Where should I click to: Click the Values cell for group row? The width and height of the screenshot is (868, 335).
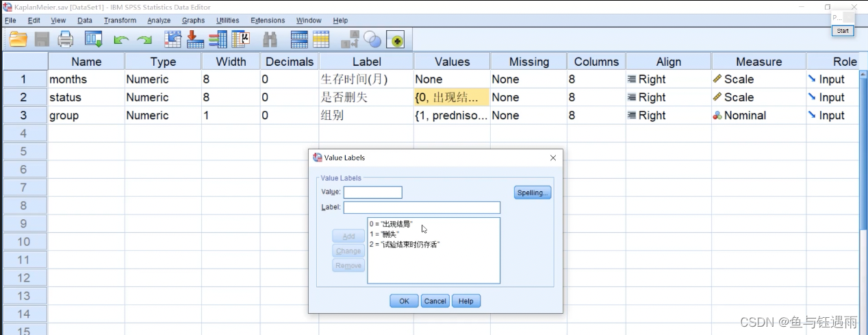[x=452, y=116]
